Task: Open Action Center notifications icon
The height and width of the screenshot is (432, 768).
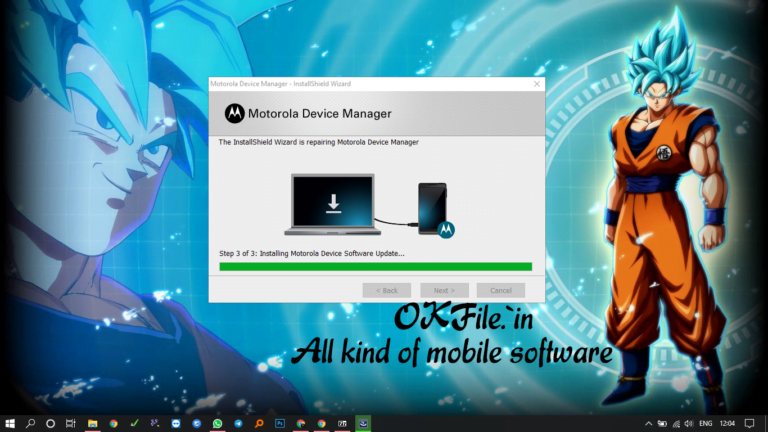Action: tap(749, 423)
